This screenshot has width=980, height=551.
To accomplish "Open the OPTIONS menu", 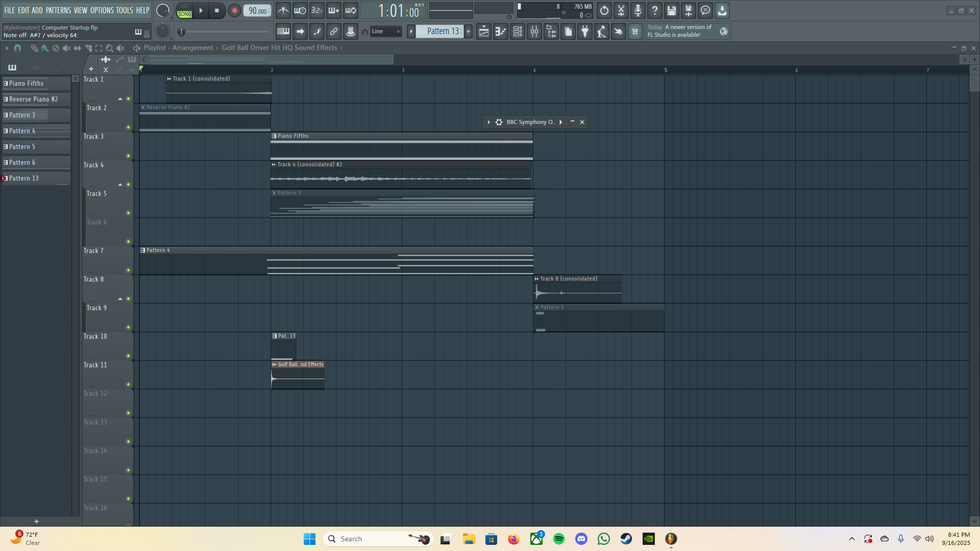I will [102, 10].
